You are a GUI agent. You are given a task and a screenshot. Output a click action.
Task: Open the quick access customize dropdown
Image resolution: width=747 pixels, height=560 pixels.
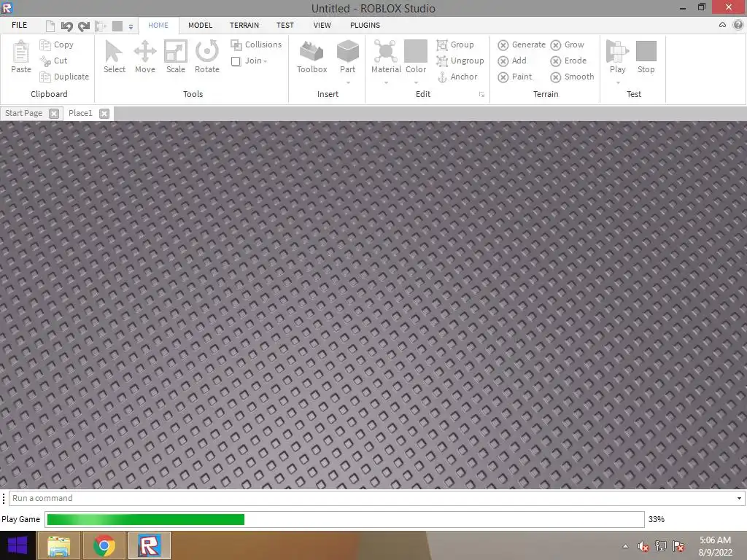(131, 27)
